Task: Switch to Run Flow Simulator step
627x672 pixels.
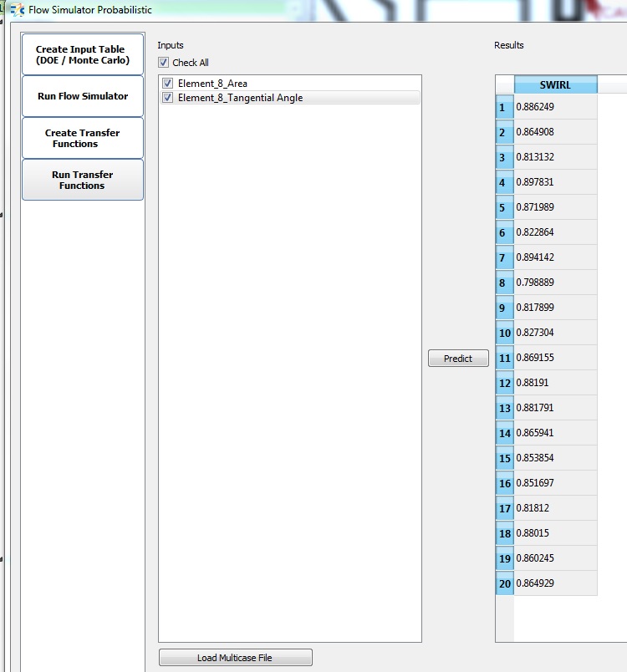Action: [x=82, y=96]
